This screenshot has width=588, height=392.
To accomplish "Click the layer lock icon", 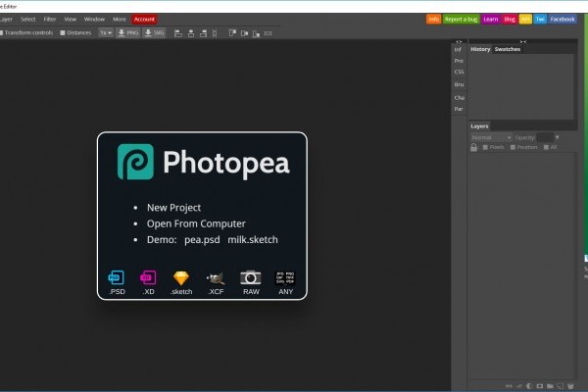I will pyautogui.click(x=474, y=147).
